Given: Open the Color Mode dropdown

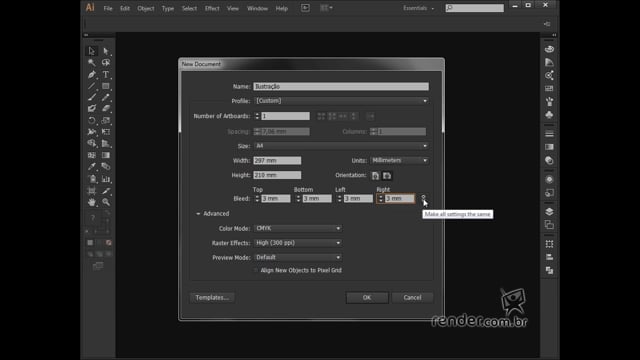Looking at the screenshot, I should [298, 228].
